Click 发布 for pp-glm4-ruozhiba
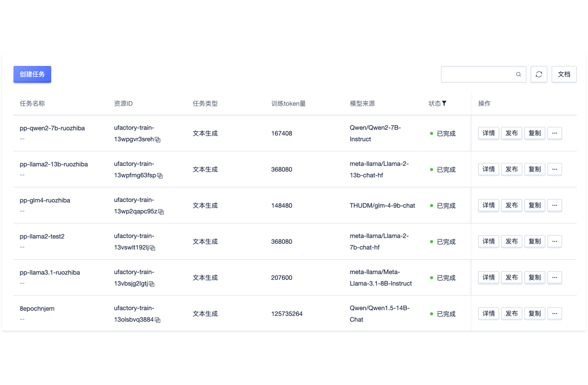588x385 pixels. 512,205
